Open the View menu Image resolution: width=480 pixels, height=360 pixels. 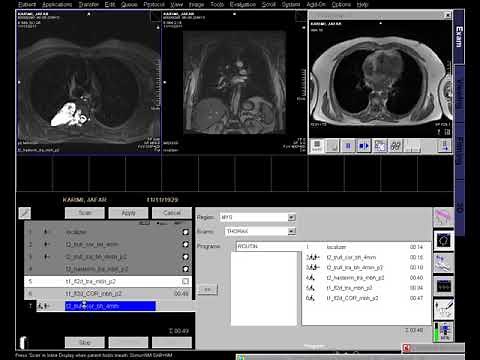pyautogui.click(x=177, y=4)
